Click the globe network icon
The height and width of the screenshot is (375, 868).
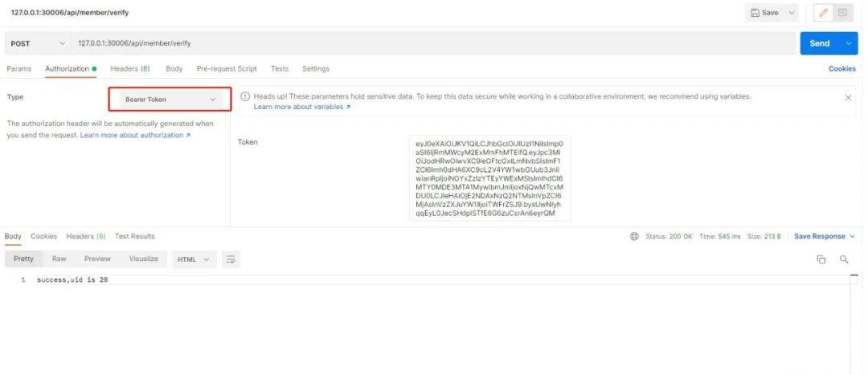coord(634,236)
